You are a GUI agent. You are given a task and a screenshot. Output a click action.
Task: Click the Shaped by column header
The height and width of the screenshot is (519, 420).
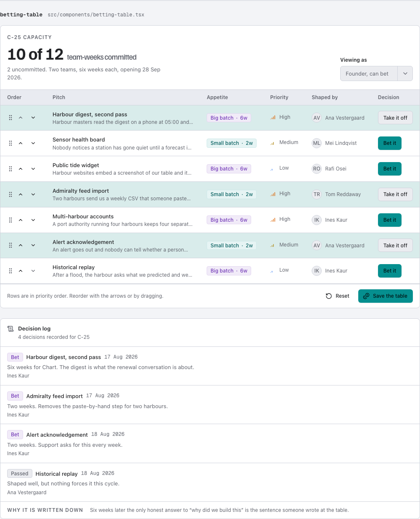(x=325, y=97)
